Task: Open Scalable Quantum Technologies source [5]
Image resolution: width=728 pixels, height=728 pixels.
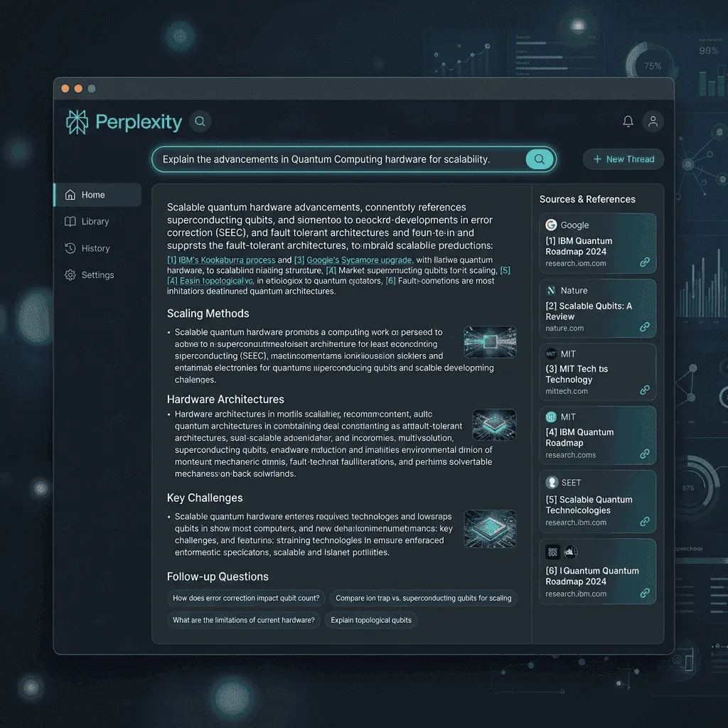Action: click(597, 501)
